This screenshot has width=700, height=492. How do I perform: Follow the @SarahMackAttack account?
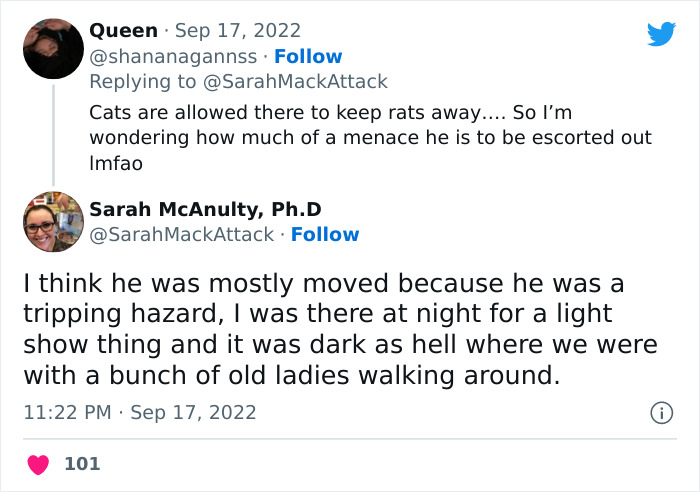coord(325,234)
